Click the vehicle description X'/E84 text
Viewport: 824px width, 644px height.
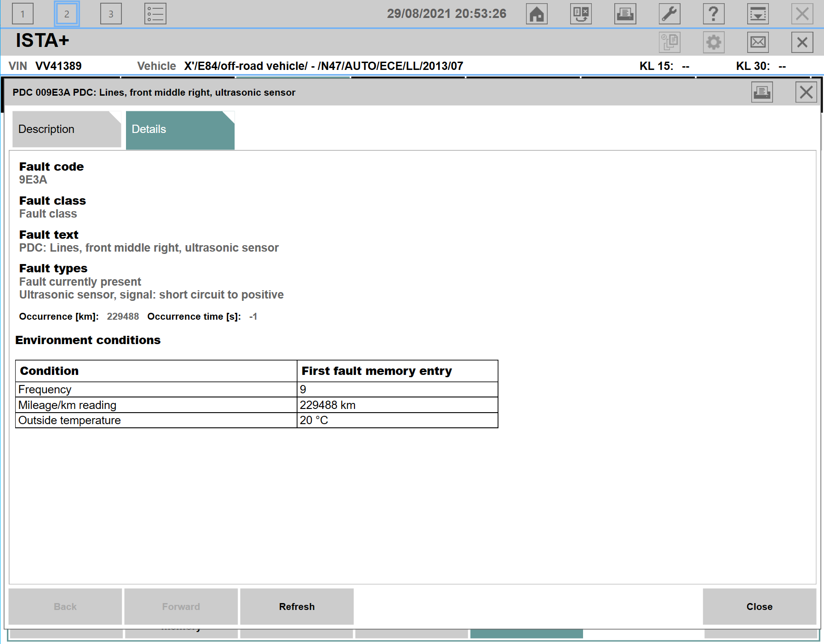coord(323,66)
